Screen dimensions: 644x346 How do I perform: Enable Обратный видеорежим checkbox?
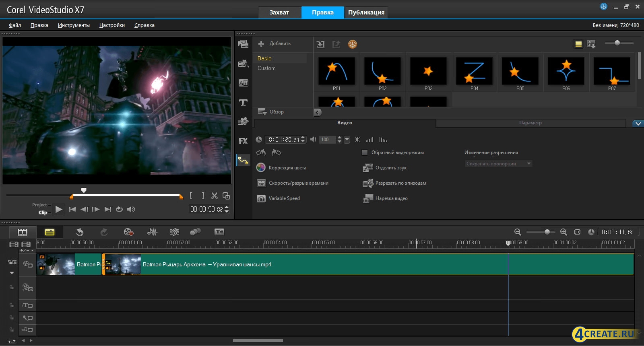(x=365, y=152)
